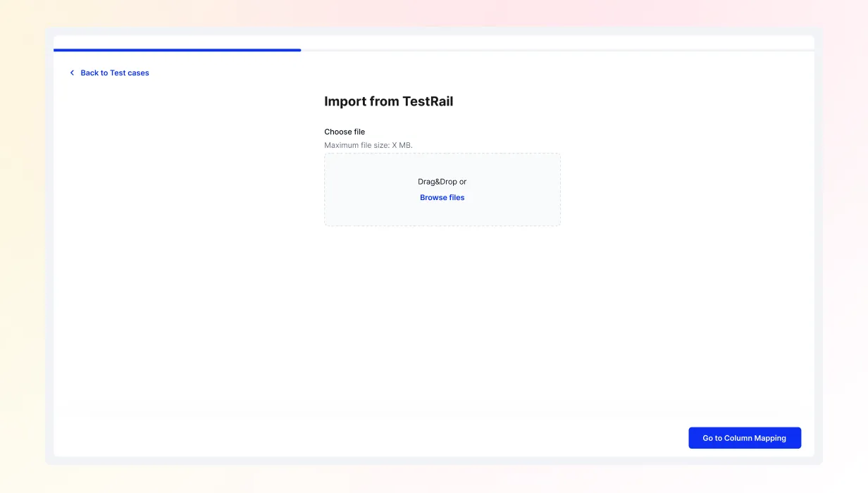Click Go to Column Mapping button
868x493 pixels.
click(x=745, y=438)
